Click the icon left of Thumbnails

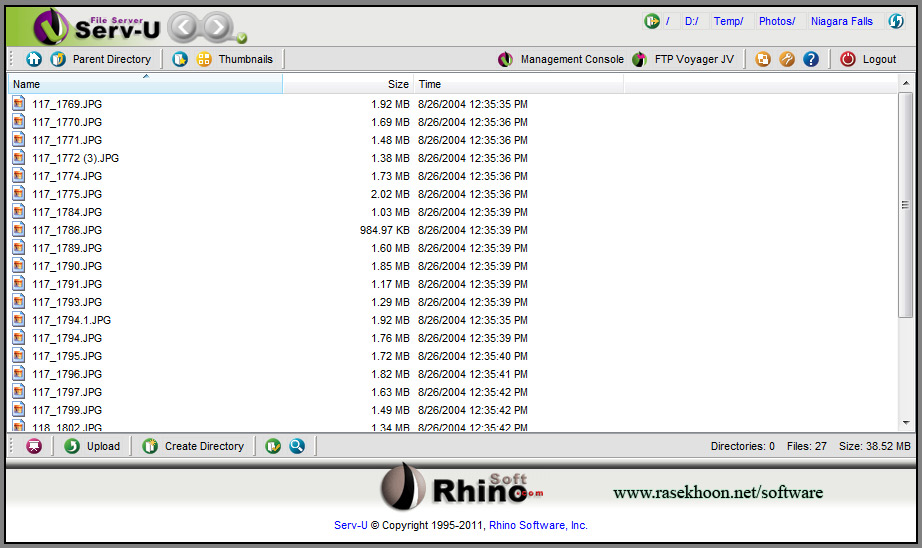[180, 59]
